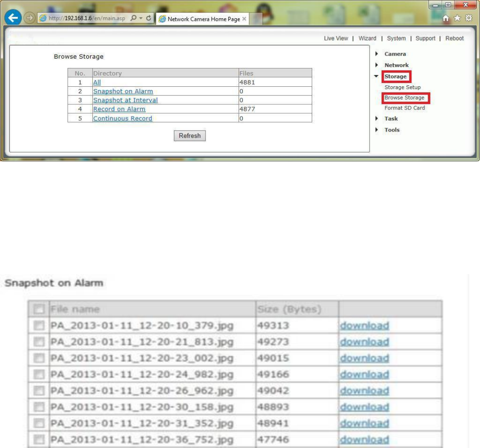Click the 4877 files count cell
This screenshot has width=480, height=448.
tap(275, 109)
